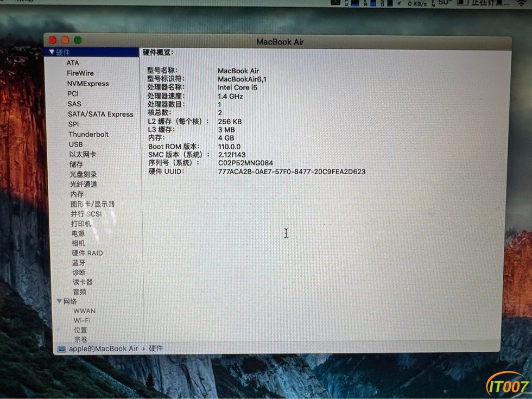The height and width of the screenshot is (399, 532).
Task: Collapse the 硬件 hardware section triangle
Action: (52, 52)
